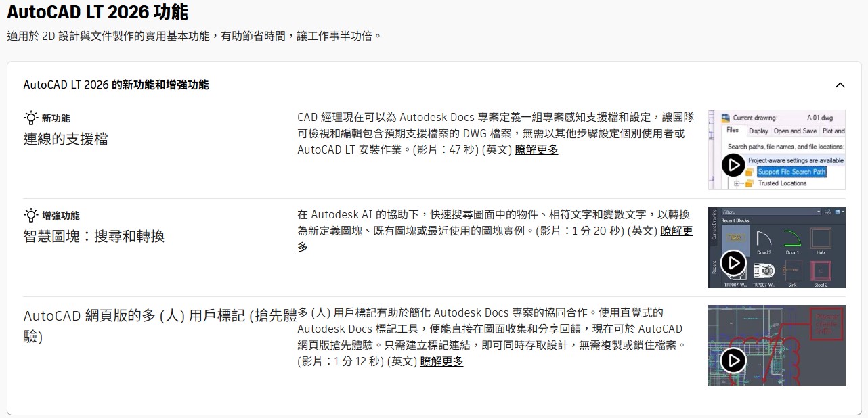Click the 增強功能 label
Viewport: 868px width, 418px height.
pyautogui.click(x=61, y=216)
